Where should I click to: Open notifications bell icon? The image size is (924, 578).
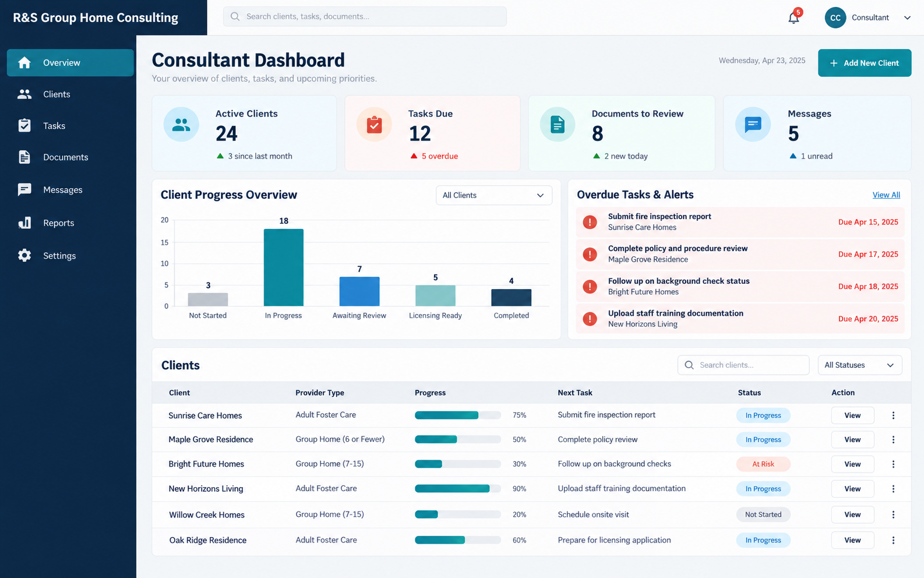(x=793, y=17)
